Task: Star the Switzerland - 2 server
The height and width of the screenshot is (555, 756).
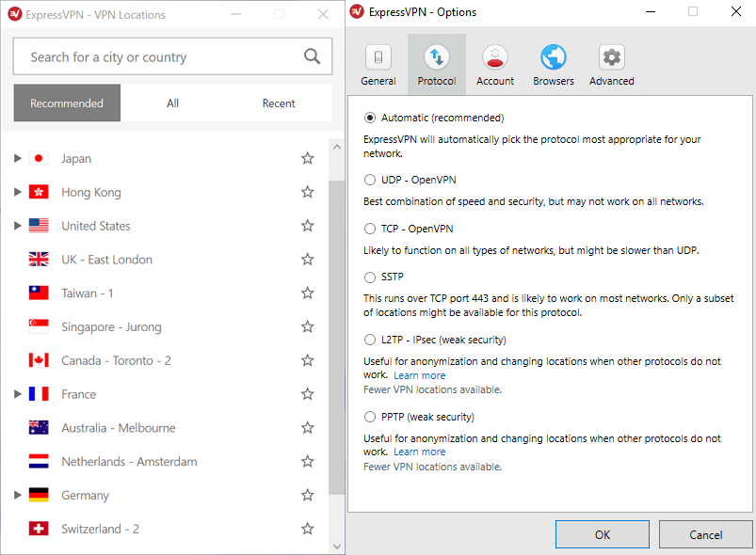Action: point(307,529)
